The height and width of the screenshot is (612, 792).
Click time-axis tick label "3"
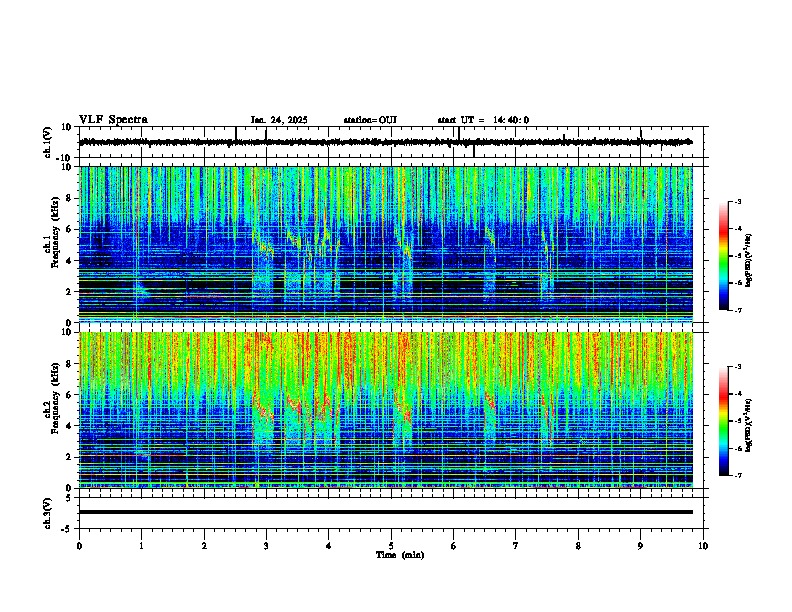[266, 546]
